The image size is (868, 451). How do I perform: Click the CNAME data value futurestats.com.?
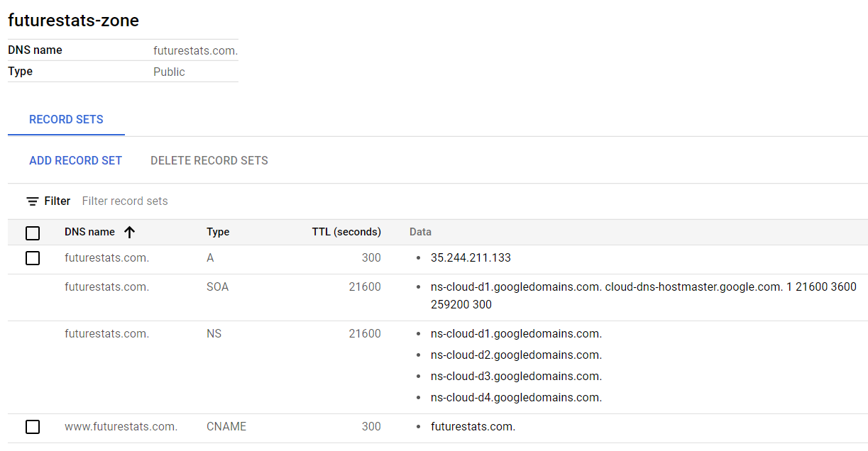pyautogui.click(x=473, y=427)
